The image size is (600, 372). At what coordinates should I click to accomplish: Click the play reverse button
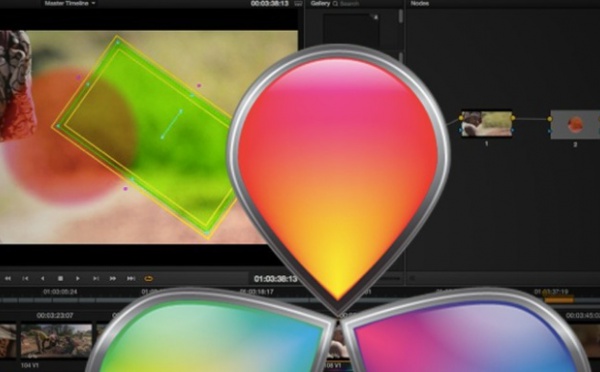(42, 279)
